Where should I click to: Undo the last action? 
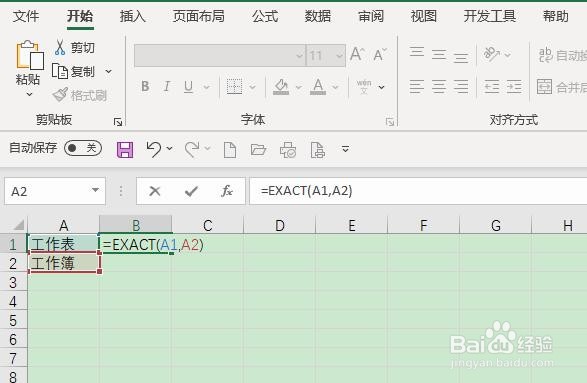pyautogui.click(x=153, y=149)
